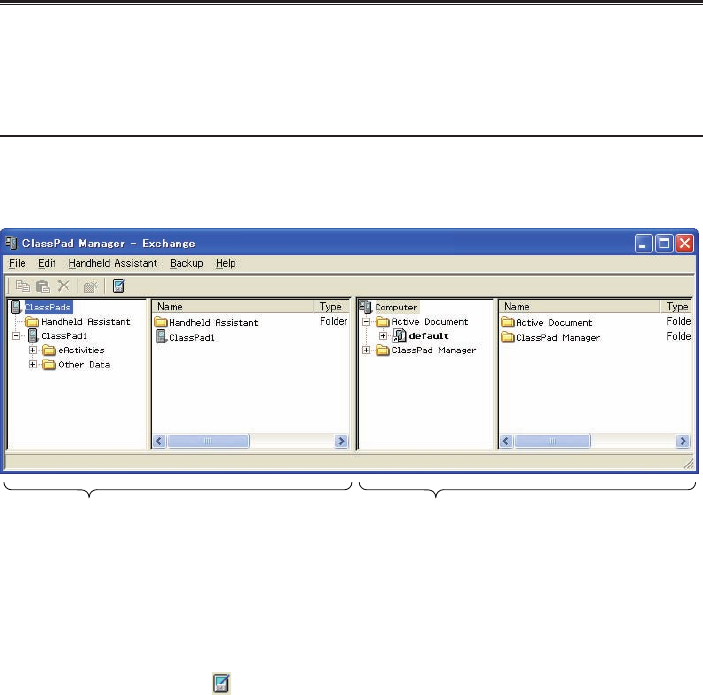Click Active Document row in right list
This screenshot has height=695, width=703.
[x=596, y=322]
